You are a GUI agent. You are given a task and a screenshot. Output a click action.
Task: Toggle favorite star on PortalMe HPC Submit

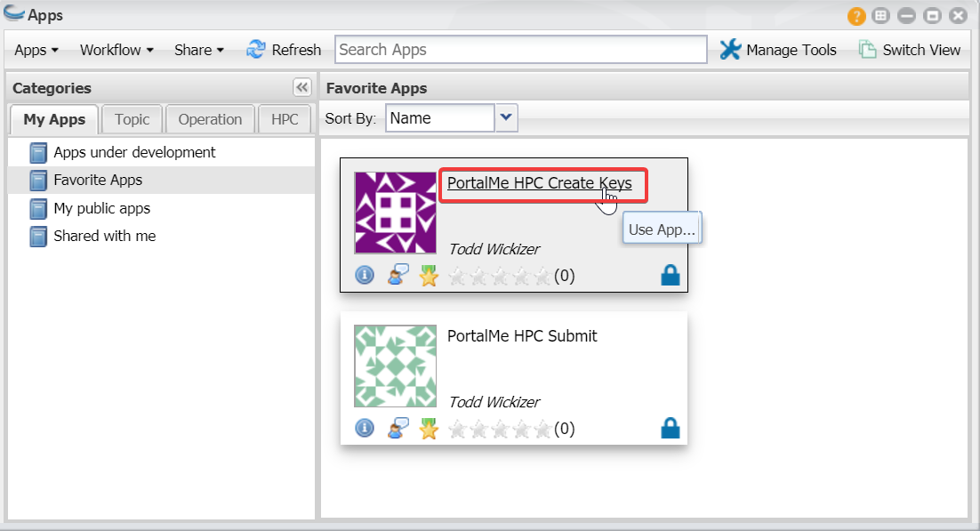[429, 428]
